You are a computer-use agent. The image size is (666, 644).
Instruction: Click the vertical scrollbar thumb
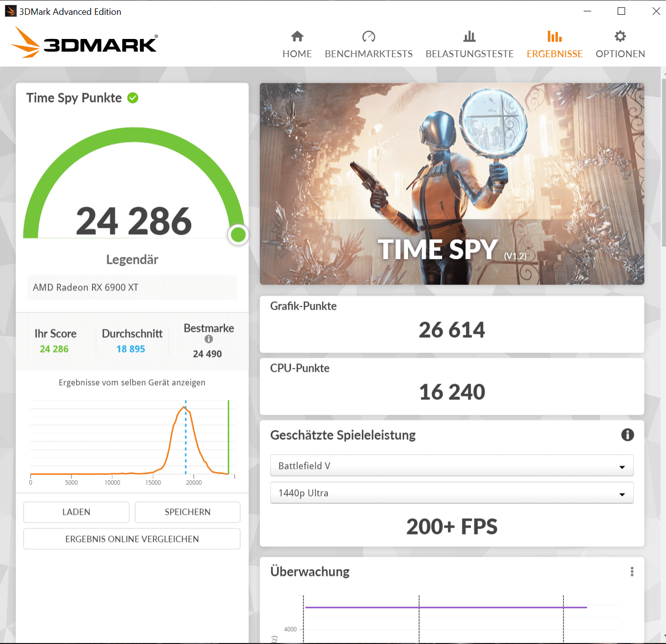tap(663, 162)
